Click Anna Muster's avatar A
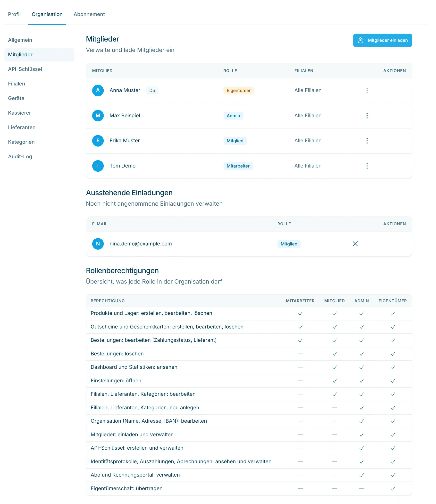 point(98,91)
